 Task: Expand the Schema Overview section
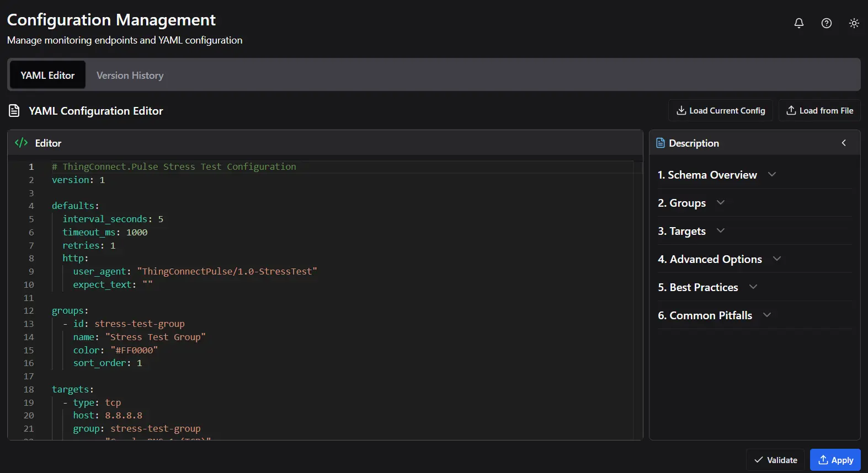(x=716, y=175)
